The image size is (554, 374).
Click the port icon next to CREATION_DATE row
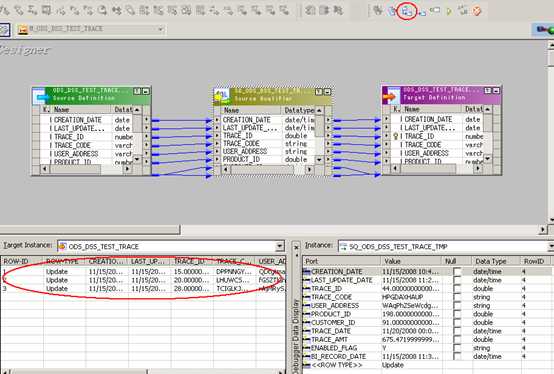pyautogui.click(x=306, y=271)
